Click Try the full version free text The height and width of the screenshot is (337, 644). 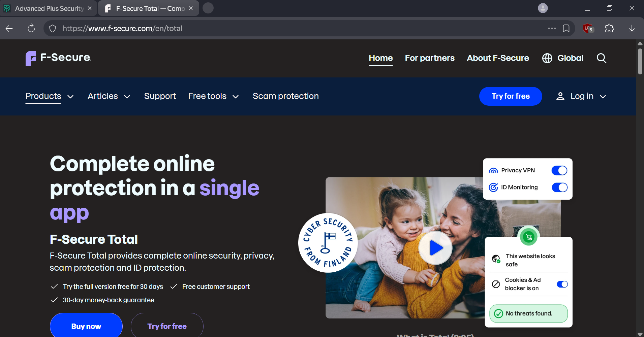point(113,287)
